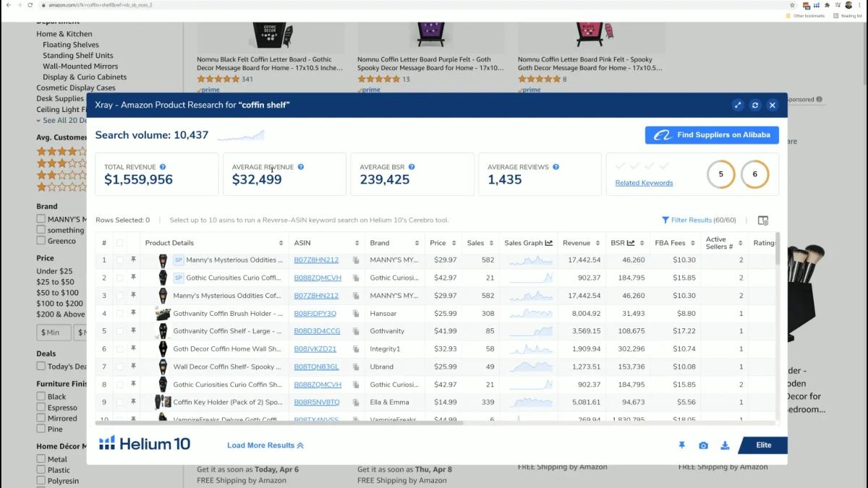Export Xray results via the download icon
This screenshot has height=488, width=868.
coord(725,445)
